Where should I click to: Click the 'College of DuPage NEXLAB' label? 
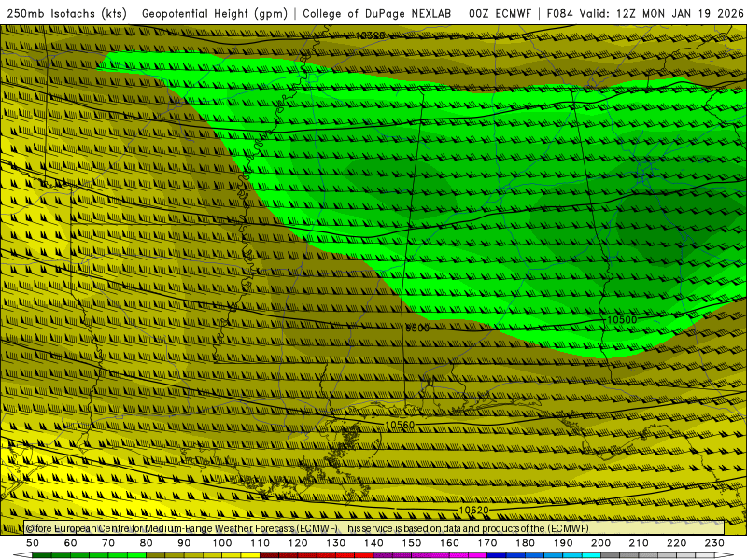(x=377, y=13)
